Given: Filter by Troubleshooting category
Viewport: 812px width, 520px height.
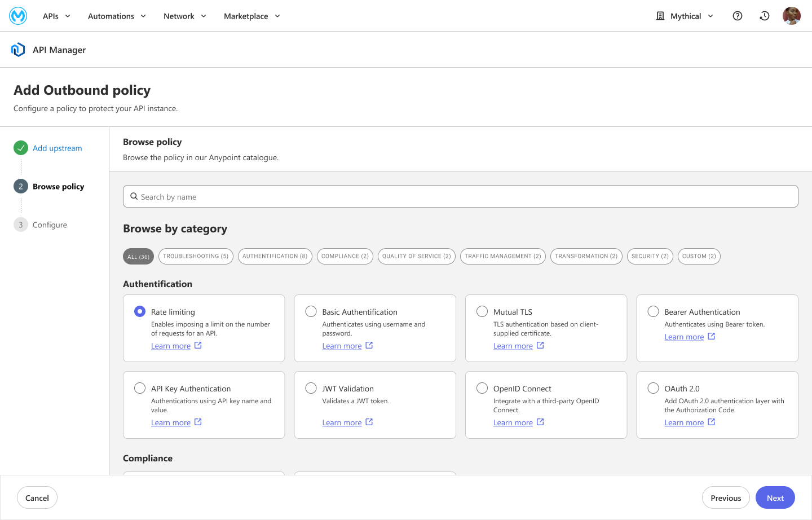Looking at the screenshot, I should pyautogui.click(x=196, y=256).
